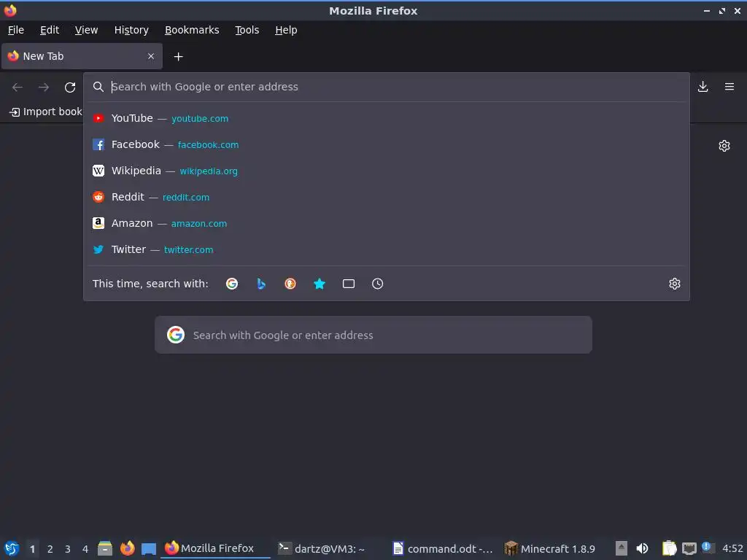Switch to workspace 3 in the taskbar
Viewport: 747px width, 560px height.
click(x=68, y=549)
